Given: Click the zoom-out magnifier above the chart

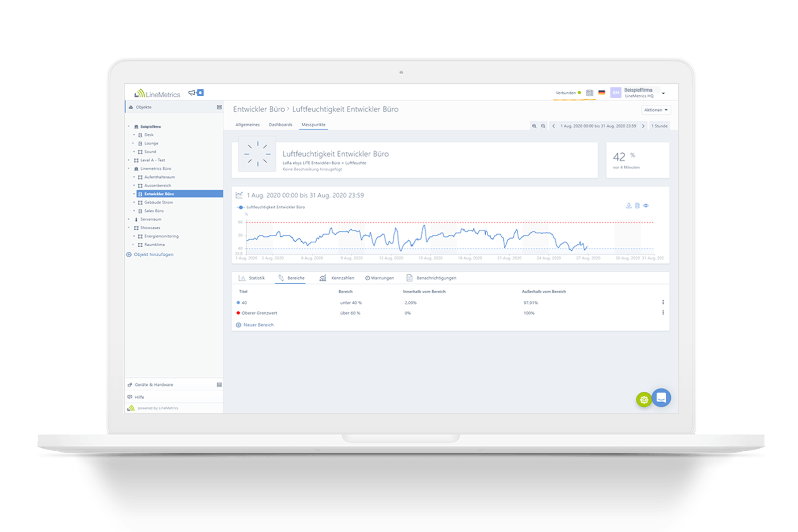Looking at the screenshot, I should [543, 126].
